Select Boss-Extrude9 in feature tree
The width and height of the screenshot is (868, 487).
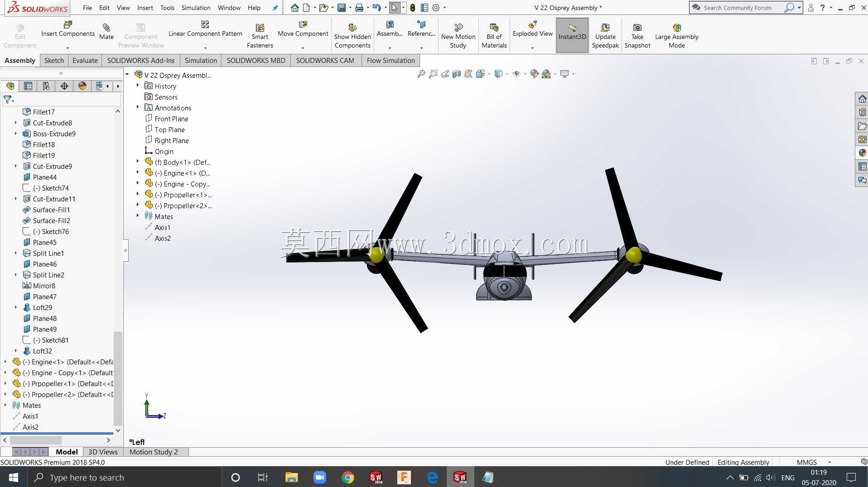pos(54,134)
